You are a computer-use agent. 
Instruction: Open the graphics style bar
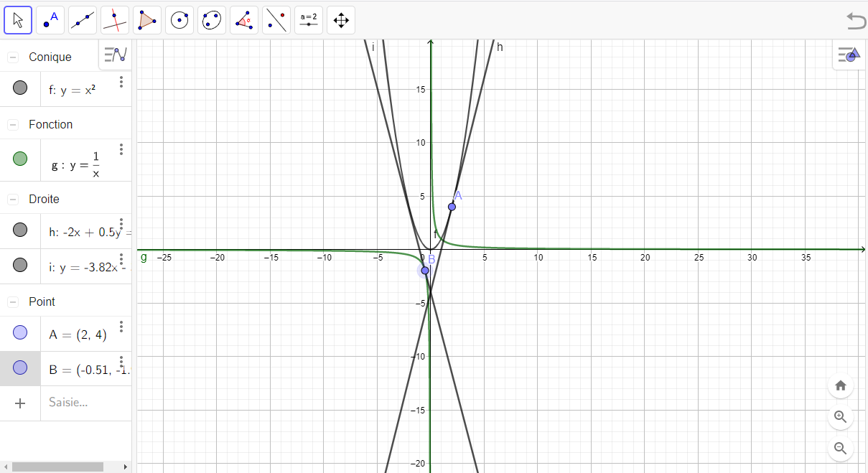tap(849, 55)
